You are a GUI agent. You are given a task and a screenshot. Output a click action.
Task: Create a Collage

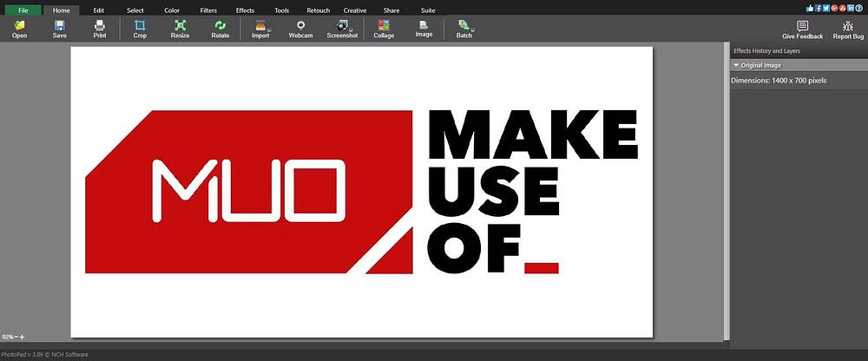(x=384, y=29)
